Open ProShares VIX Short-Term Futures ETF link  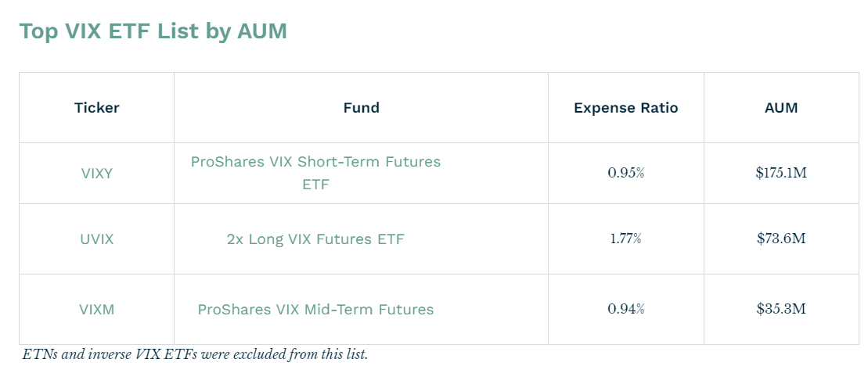point(315,162)
